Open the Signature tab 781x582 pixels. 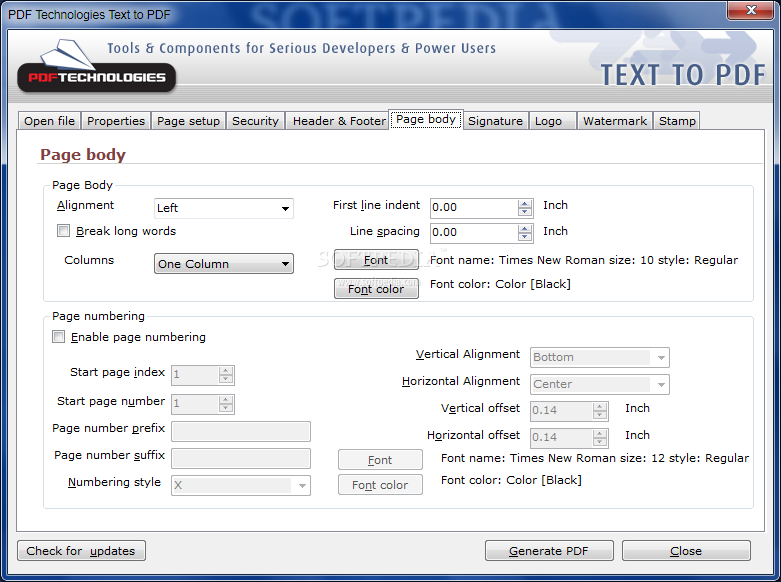pos(495,121)
